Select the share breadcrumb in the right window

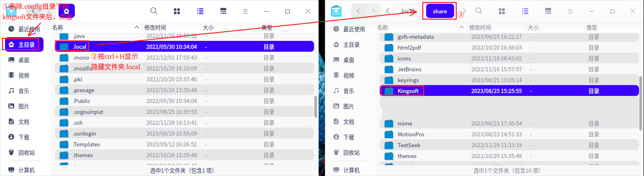(440, 11)
